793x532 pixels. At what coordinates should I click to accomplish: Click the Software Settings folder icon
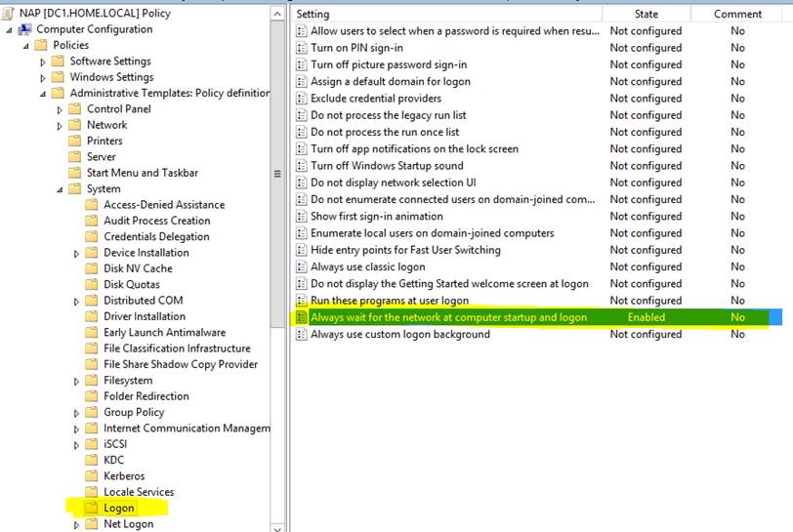coord(59,61)
